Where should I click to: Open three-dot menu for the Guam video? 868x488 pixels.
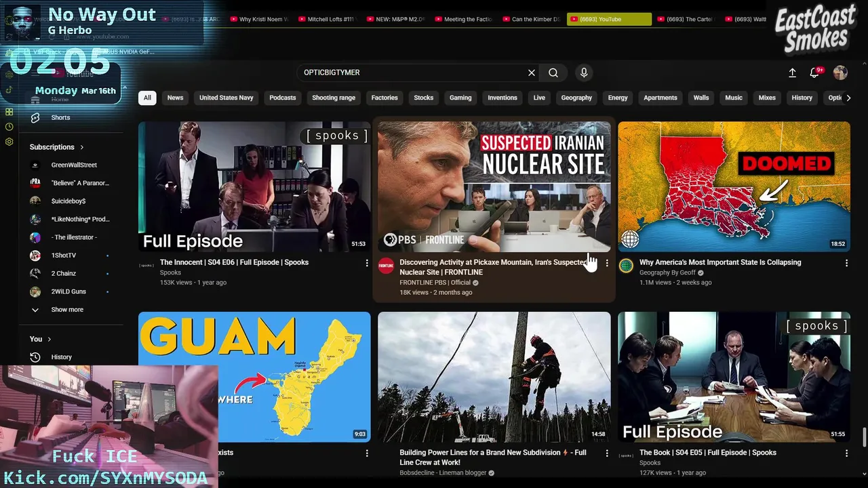click(367, 453)
